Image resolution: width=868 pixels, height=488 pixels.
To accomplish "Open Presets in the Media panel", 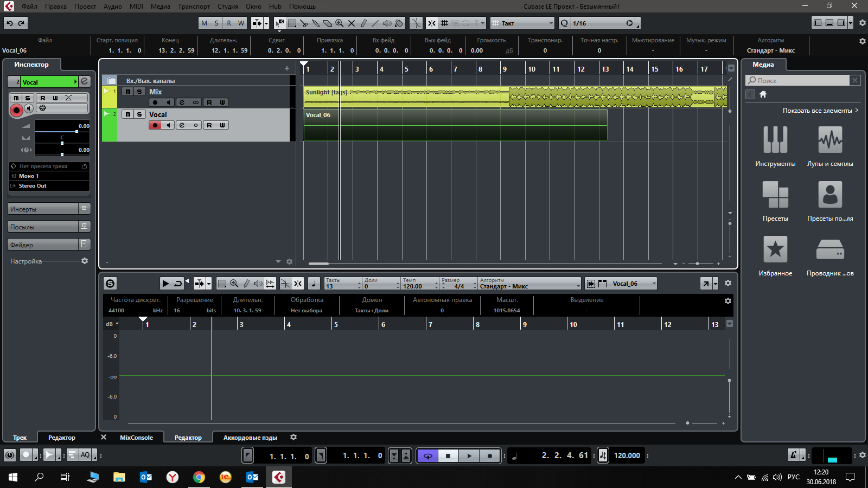I will (x=775, y=201).
